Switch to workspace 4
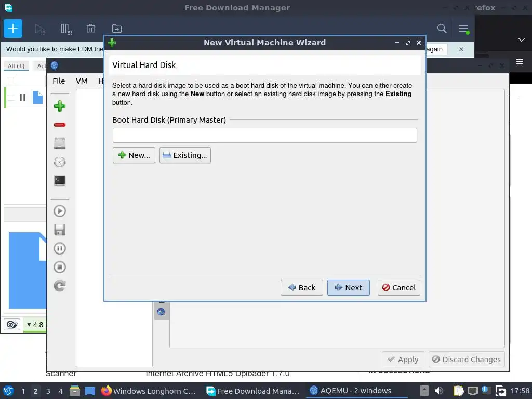This screenshot has height=399, width=532. 61,391
